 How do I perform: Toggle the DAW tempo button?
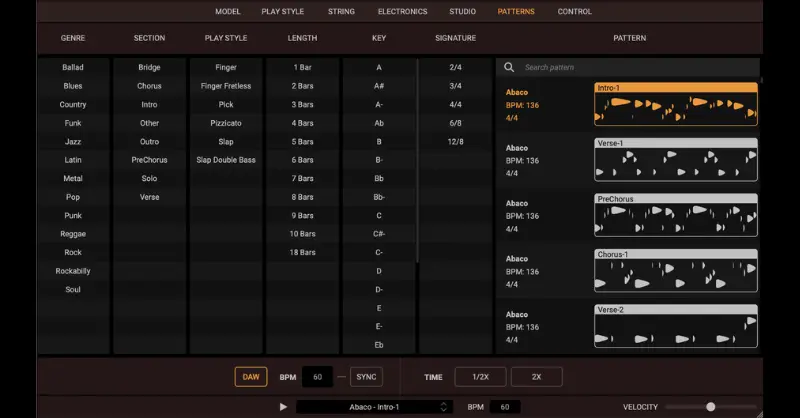pyautogui.click(x=251, y=377)
